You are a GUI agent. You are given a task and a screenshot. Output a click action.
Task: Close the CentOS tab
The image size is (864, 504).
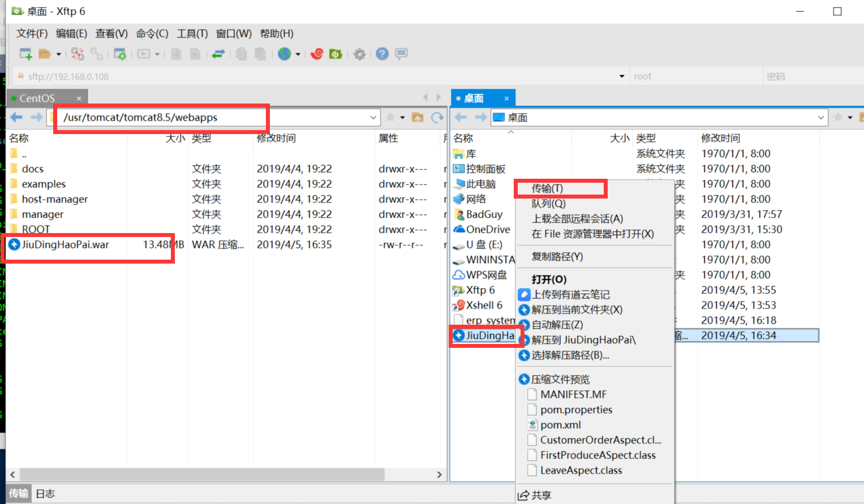pyautogui.click(x=79, y=98)
